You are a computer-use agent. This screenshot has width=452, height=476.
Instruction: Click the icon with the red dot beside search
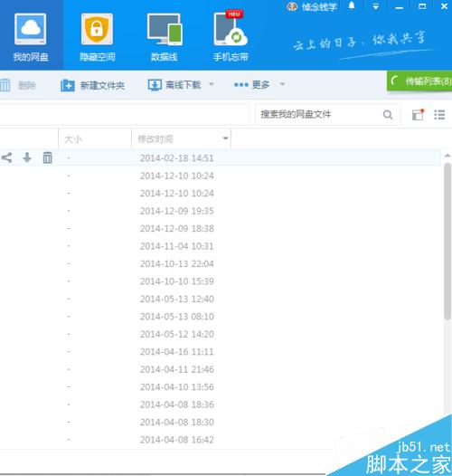click(418, 115)
